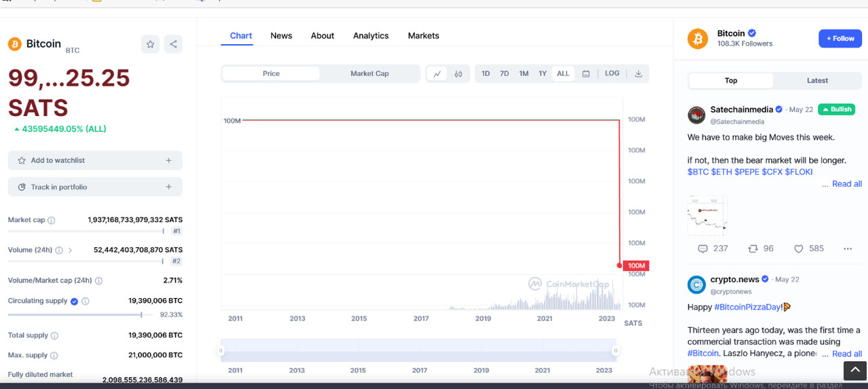
Task: Select Price chart toggle
Action: tap(271, 73)
